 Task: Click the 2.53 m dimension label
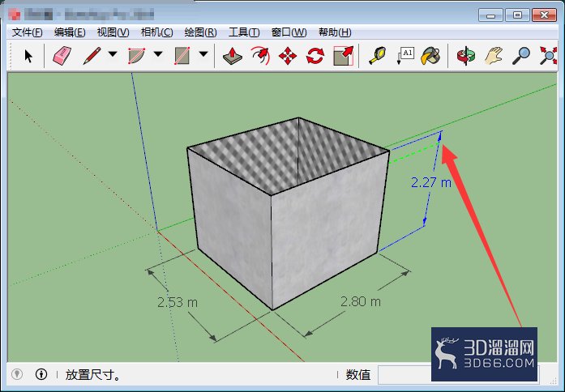coord(178,302)
